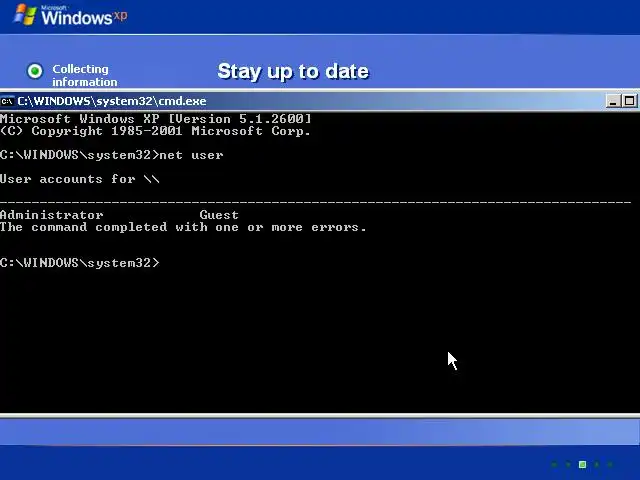
Task: Click the Guest account name
Action: (x=219, y=215)
